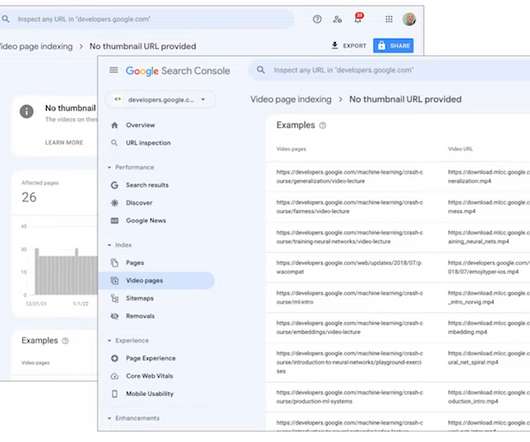The image size is (530, 442).
Task: Select the embeddings/video-lecture example row
Action: 398,328
